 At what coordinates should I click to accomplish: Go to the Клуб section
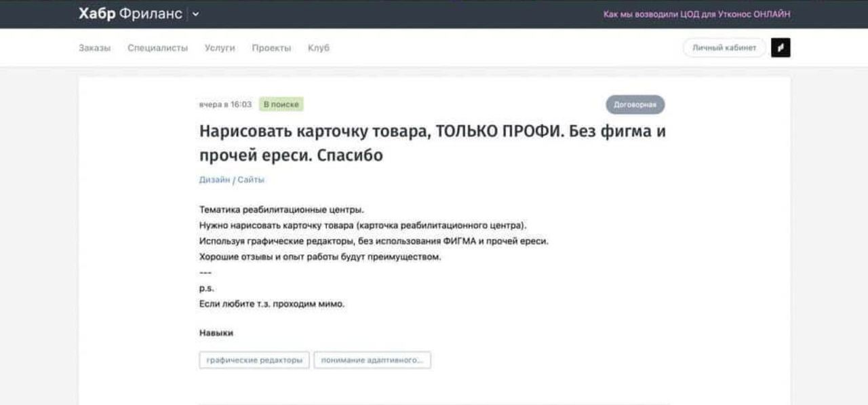(x=319, y=48)
